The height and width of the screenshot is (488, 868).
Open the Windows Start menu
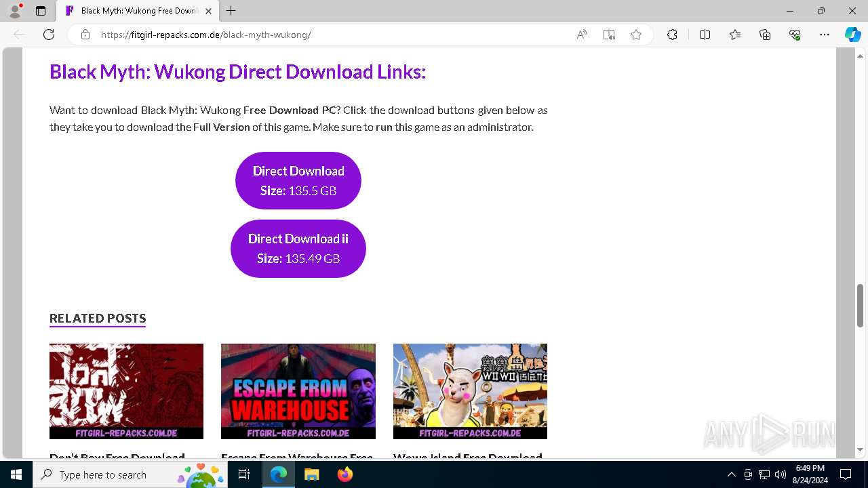[16, 474]
